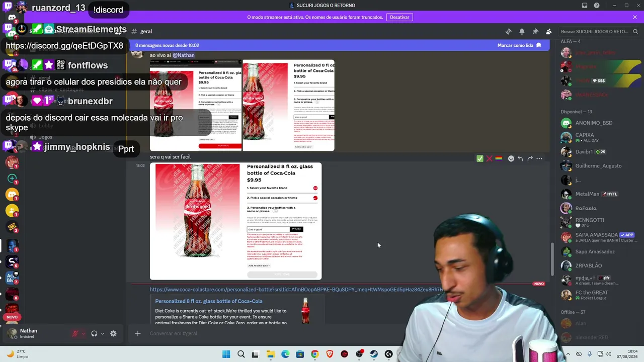644x362 pixels.
Task: Click the Desativar streamer mode button
Action: click(x=399, y=17)
